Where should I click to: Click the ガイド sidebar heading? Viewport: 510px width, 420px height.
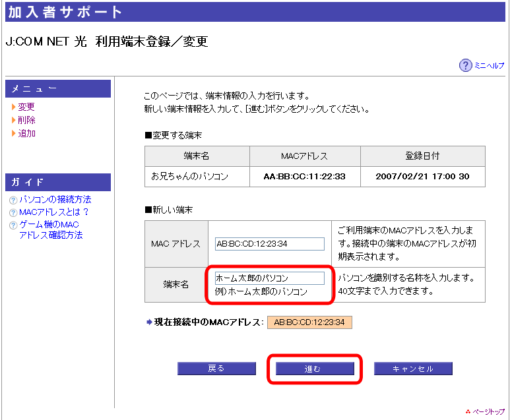(x=58, y=182)
